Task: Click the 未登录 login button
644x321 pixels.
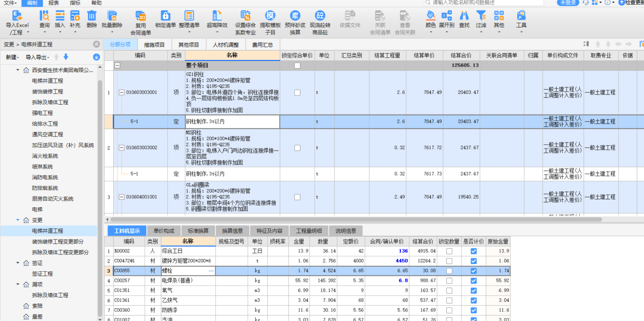Action: click(568, 3)
